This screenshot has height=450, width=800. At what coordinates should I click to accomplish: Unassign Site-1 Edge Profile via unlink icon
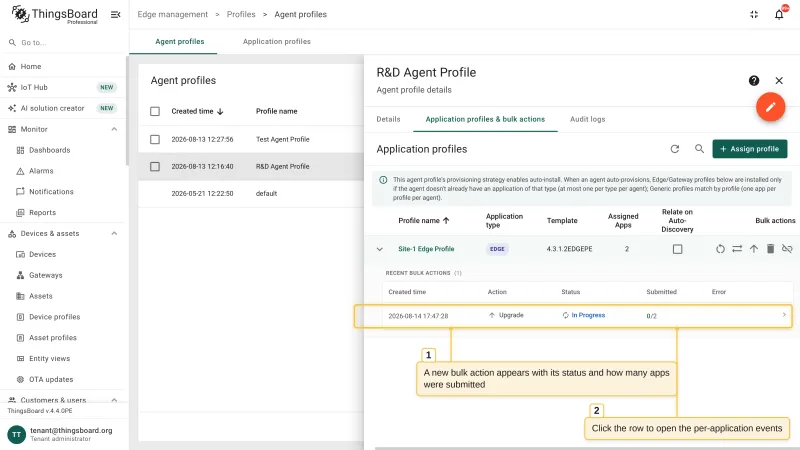[787, 249]
